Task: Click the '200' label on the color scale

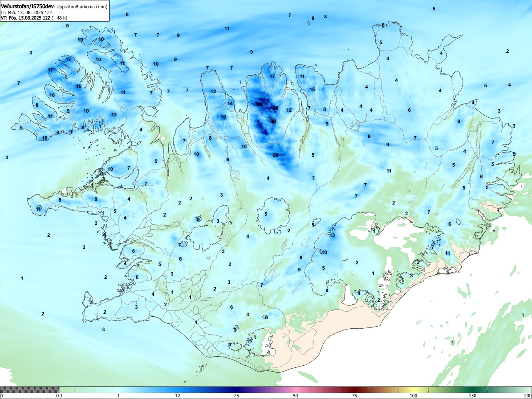Action: pyautogui.click(x=527, y=396)
